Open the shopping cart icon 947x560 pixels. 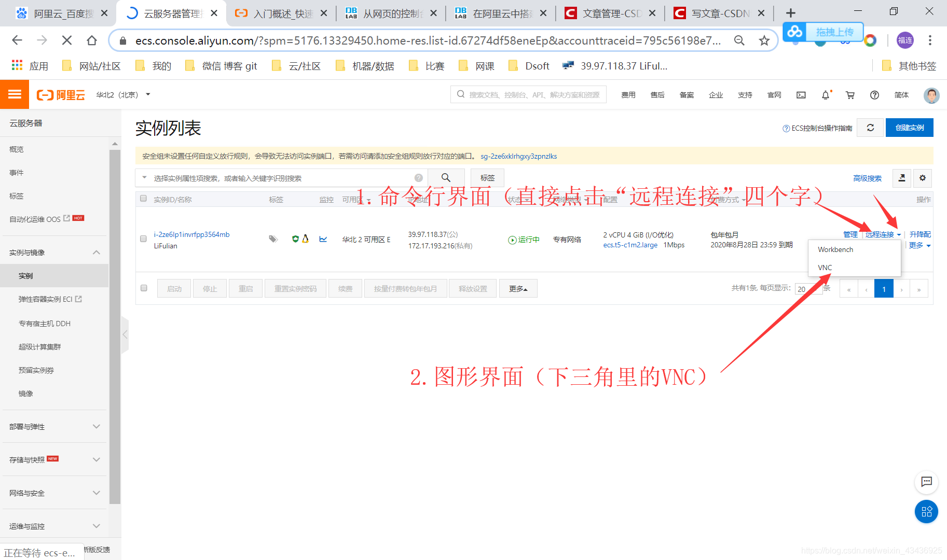[x=849, y=95]
